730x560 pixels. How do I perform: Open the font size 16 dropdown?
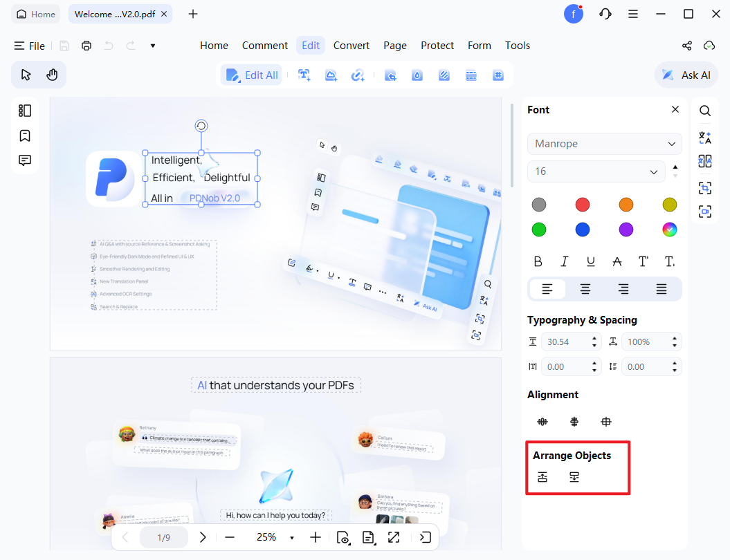pos(596,171)
